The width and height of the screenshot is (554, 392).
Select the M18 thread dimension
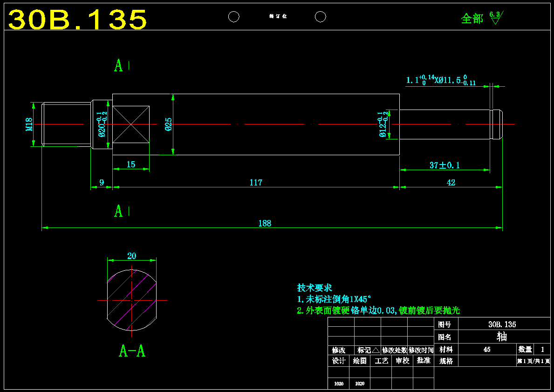click(x=29, y=124)
